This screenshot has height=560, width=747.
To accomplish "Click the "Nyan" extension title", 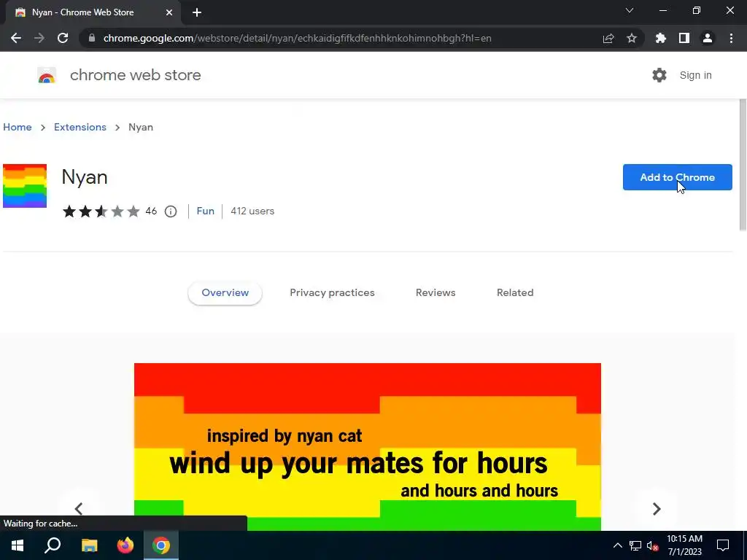I will (x=85, y=177).
